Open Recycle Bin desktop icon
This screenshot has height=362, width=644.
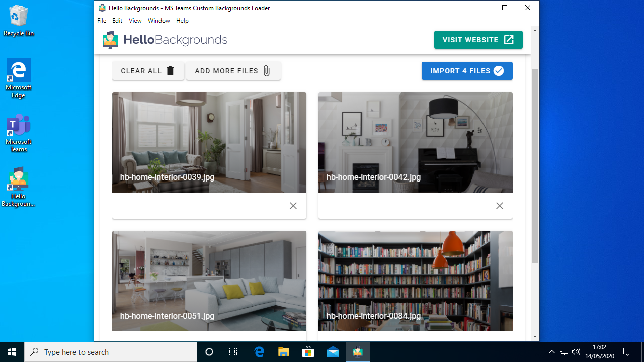pos(19,21)
